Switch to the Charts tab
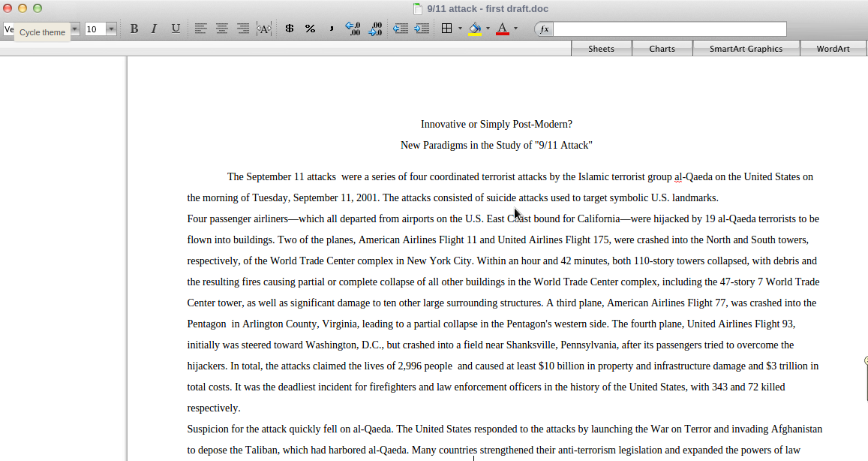This screenshot has height=461, width=868. (662, 49)
